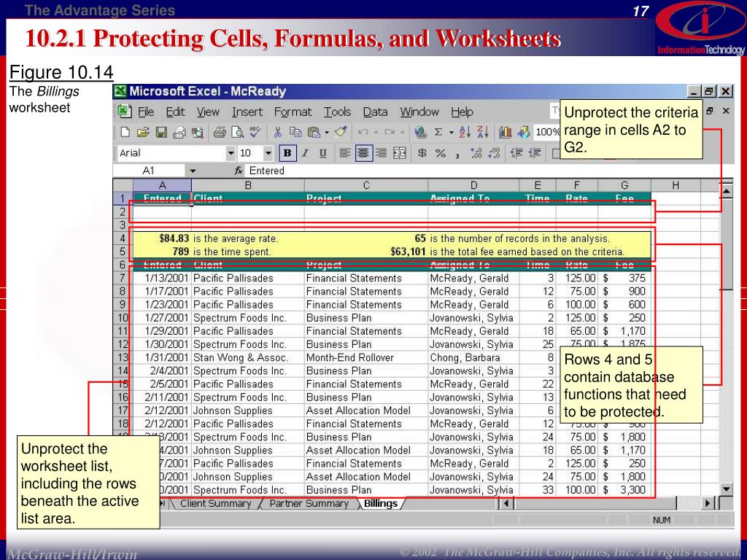Expand the Undo history arrow

click(x=376, y=133)
